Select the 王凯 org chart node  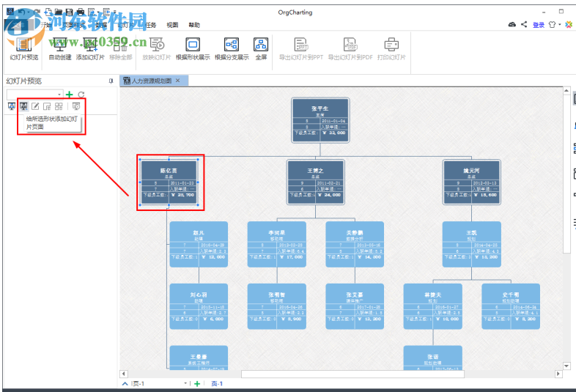[x=472, y=244]
